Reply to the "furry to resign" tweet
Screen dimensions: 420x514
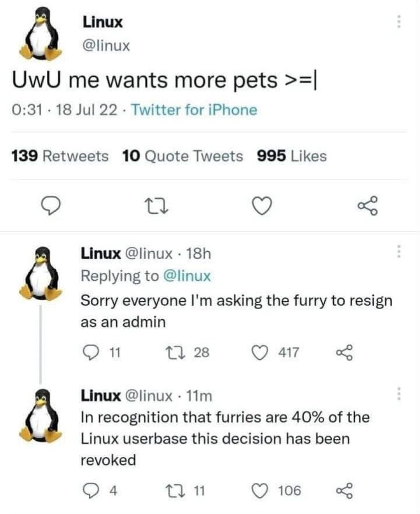(x=91, y=352)
